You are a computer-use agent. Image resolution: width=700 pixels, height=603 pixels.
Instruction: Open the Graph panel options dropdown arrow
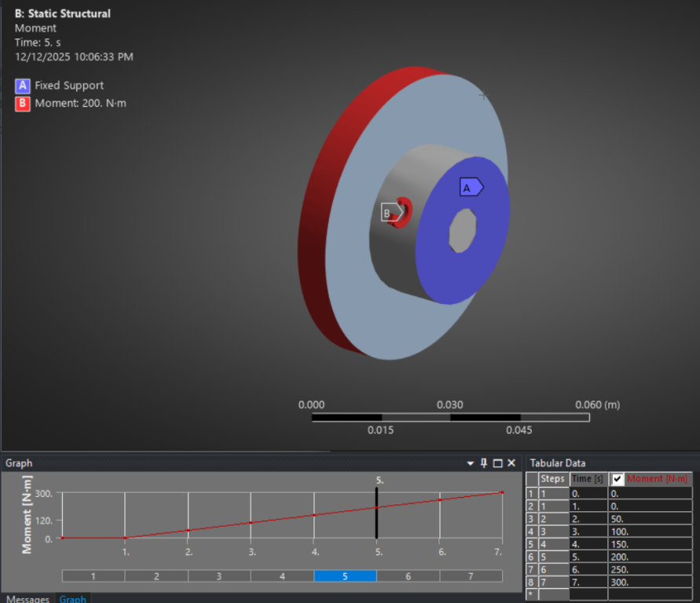[x=471, y=463]
